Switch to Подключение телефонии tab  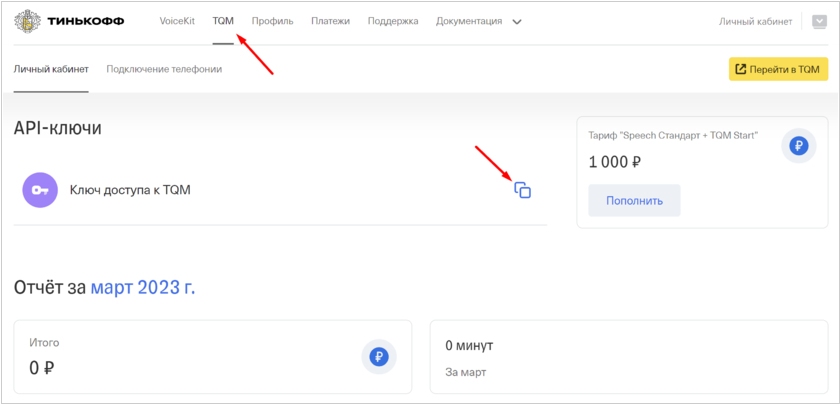[164, 69]
